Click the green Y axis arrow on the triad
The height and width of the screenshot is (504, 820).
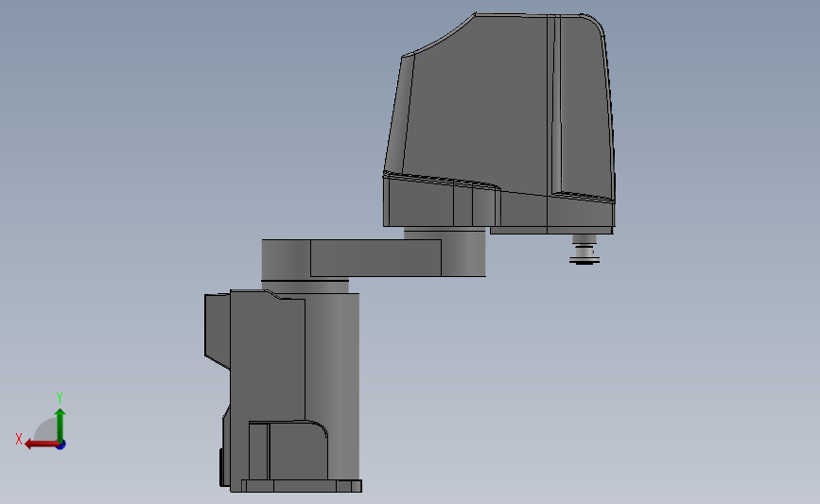coord(60,426)
